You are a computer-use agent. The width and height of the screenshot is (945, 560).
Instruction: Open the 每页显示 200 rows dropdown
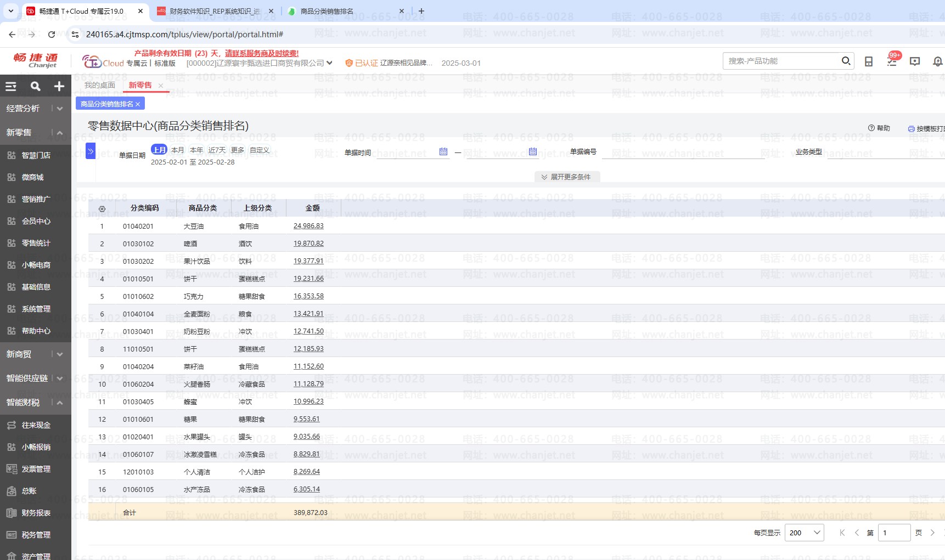click(805, 533)
